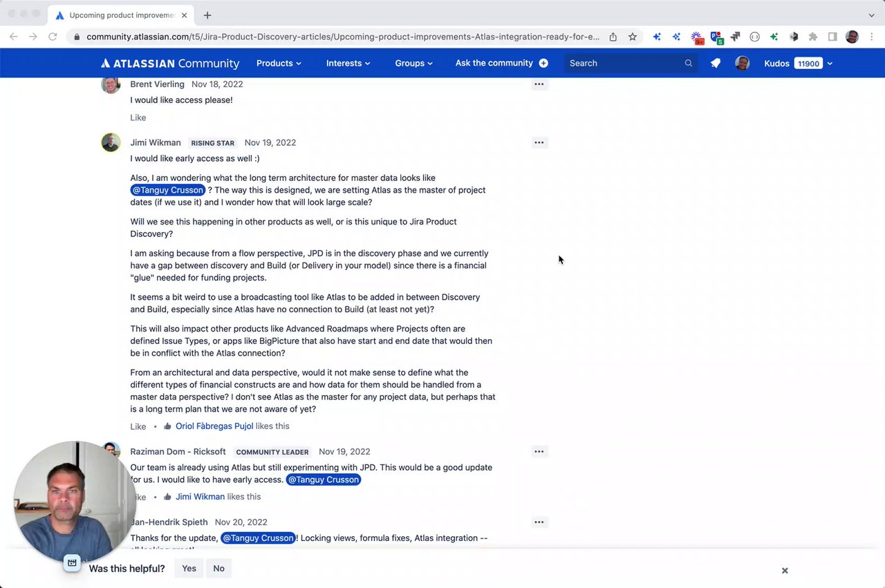Open a new browser tab
This screenshot has width=885, height=588.
coord(207,15)
